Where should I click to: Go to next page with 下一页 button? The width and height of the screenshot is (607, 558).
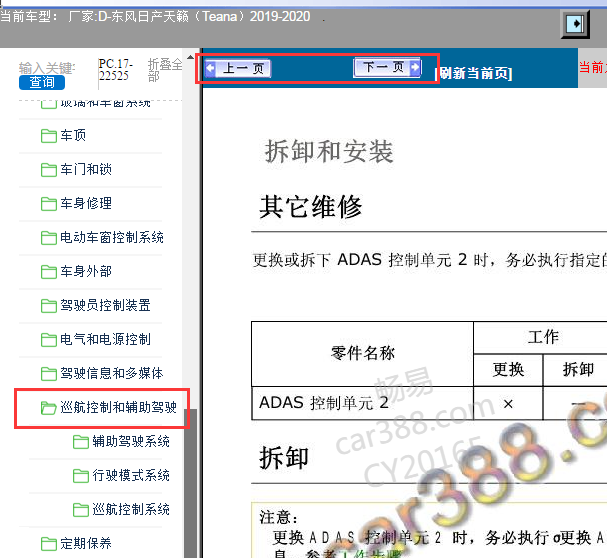(x=387, y=67)
